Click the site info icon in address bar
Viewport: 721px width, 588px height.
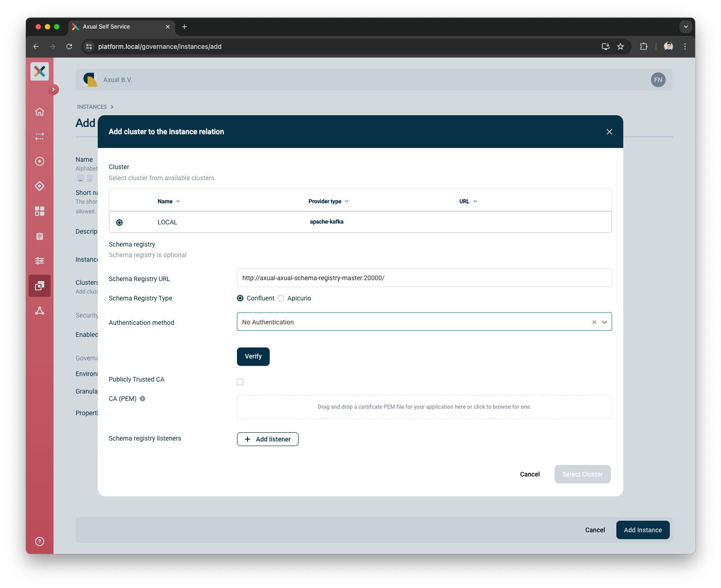click(x=89, y=47)
